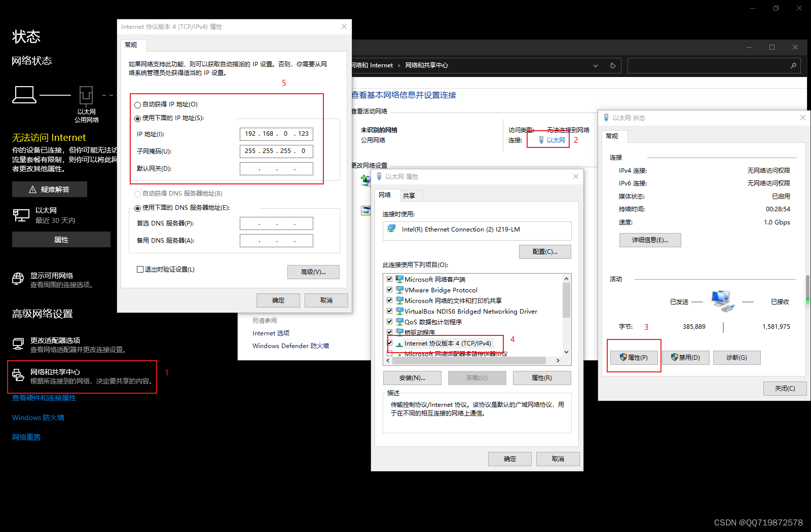Click the 首选 DNS 服务器 input field
Viewport: 811px width, 532px height.
[x=276, y=223]
